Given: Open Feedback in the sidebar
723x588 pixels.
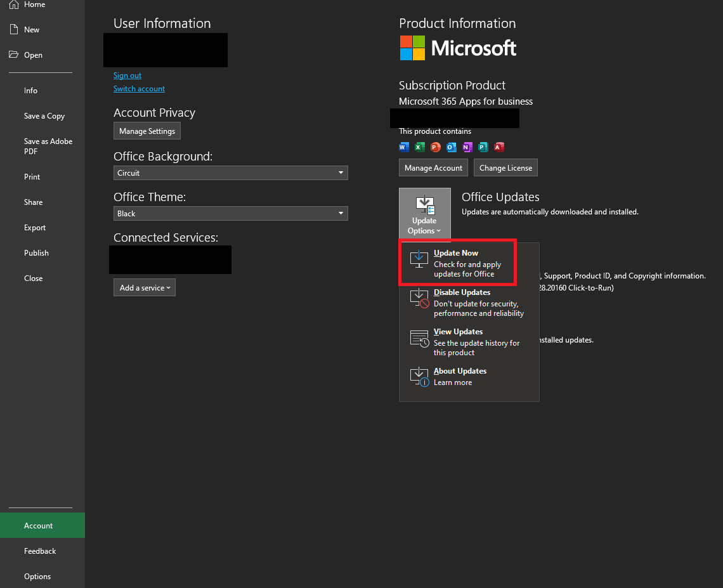Looking at the screenshot, I should click(42, 551).
